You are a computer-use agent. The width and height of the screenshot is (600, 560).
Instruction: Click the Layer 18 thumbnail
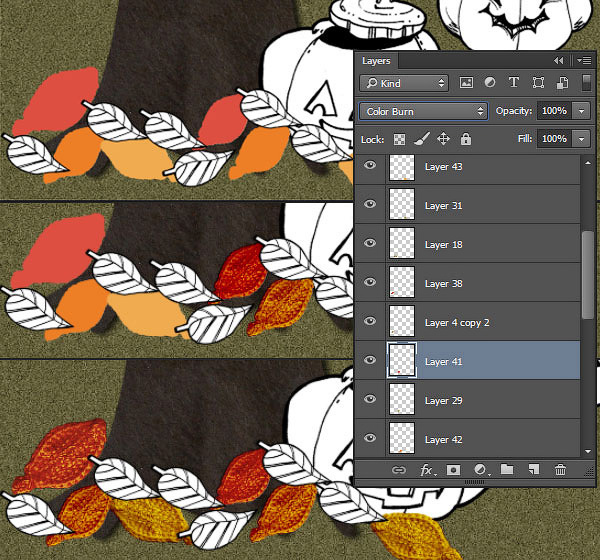pos(402,243)
